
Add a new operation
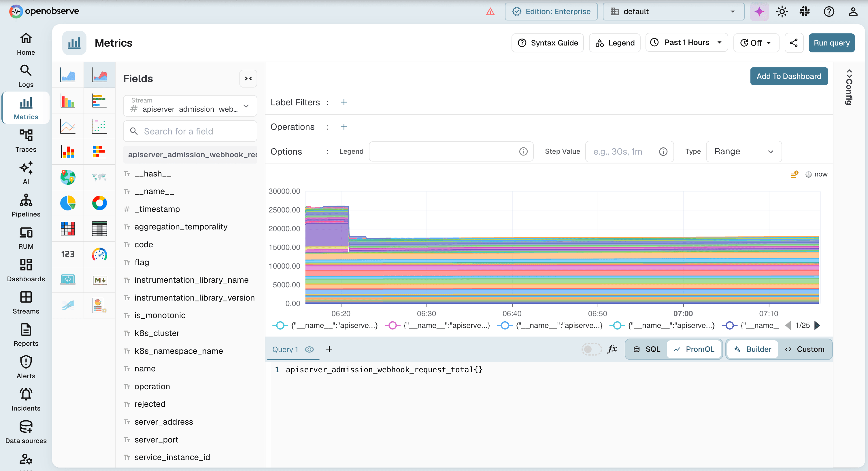344,127
